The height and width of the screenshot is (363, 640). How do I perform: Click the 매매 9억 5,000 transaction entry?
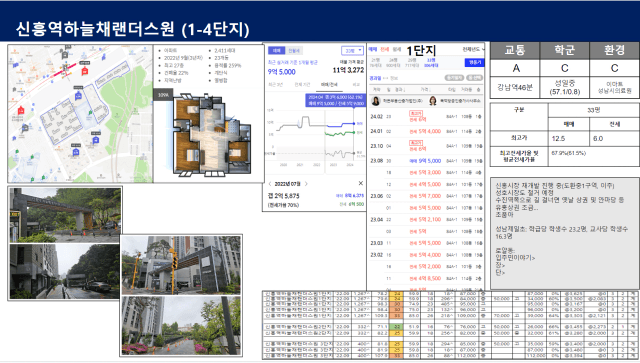(425, 161)
